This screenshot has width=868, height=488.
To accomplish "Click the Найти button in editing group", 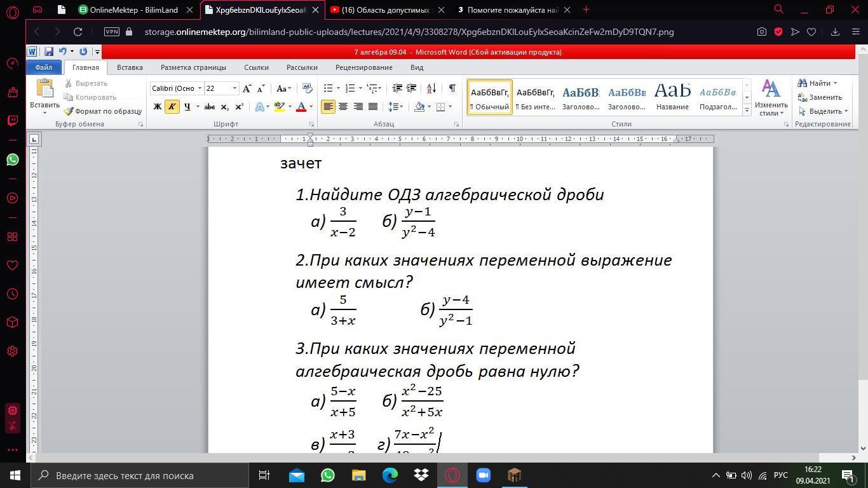I will point(819,83).
